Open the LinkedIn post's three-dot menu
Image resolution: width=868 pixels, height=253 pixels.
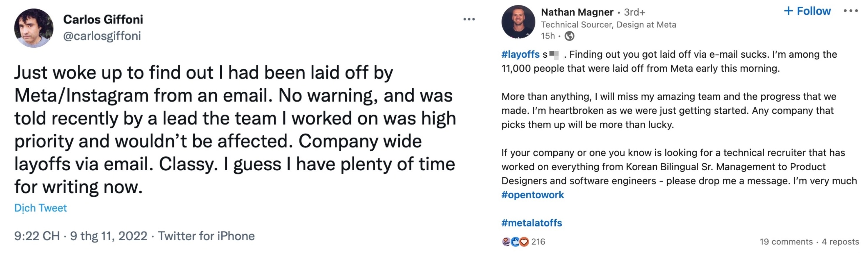coord(850,11)
